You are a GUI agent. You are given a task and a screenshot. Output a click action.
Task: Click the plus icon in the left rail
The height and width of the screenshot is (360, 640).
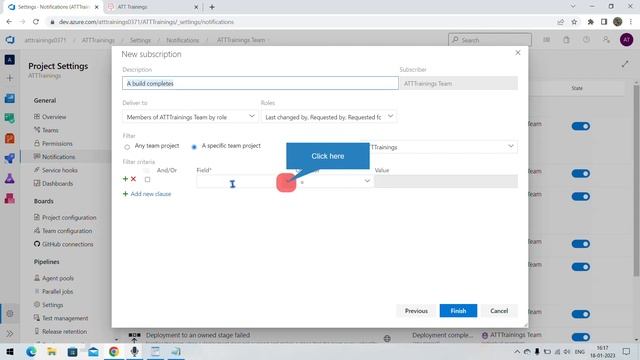click(10, 78)
